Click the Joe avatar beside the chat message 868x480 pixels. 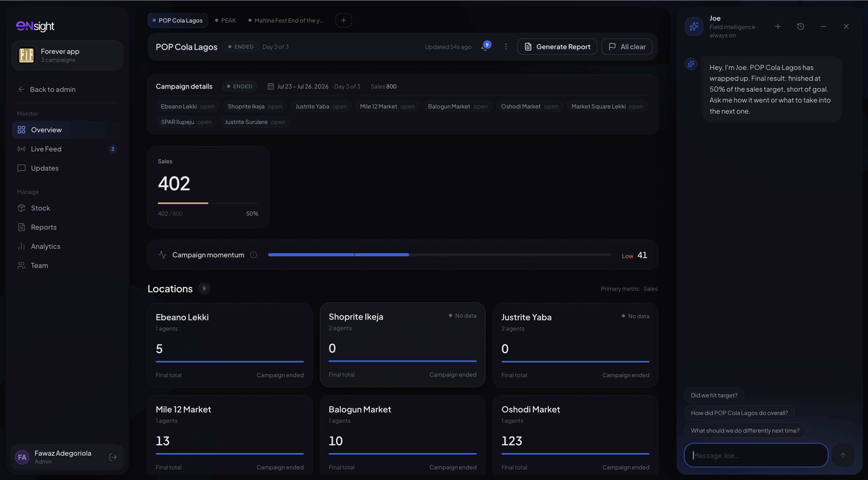[691, 64]
